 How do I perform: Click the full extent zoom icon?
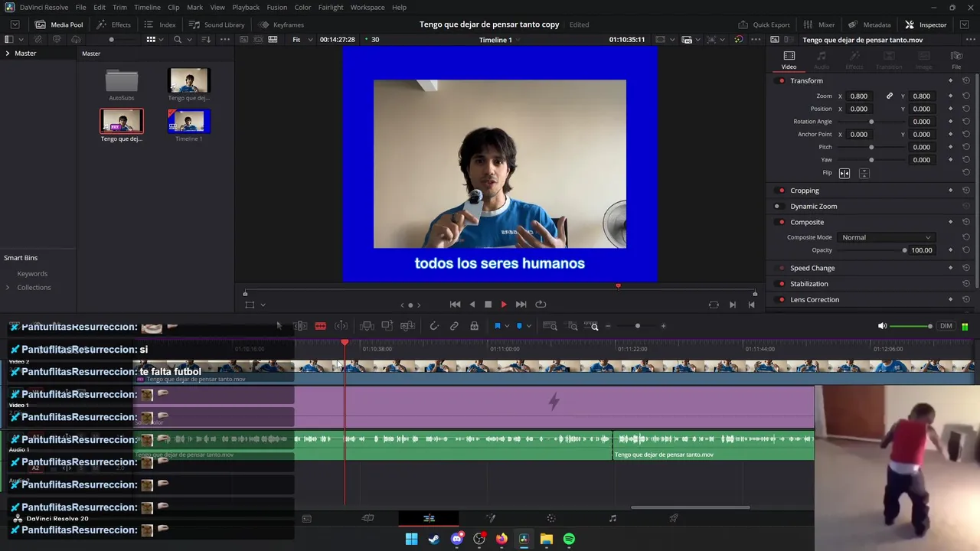(550, 326)
